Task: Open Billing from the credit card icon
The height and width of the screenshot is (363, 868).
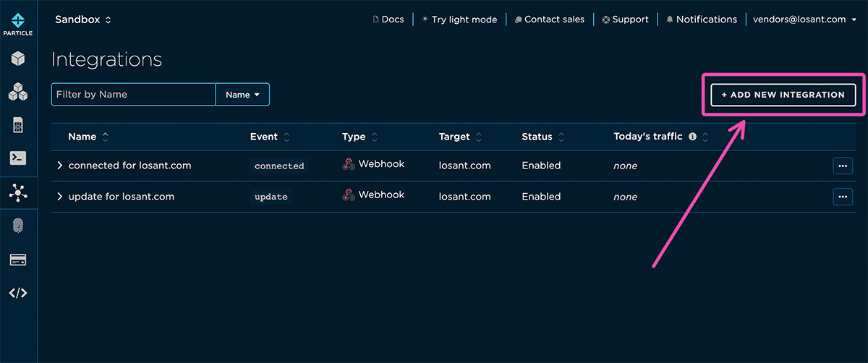Action: pyautogui.click(x=18, y=260)
